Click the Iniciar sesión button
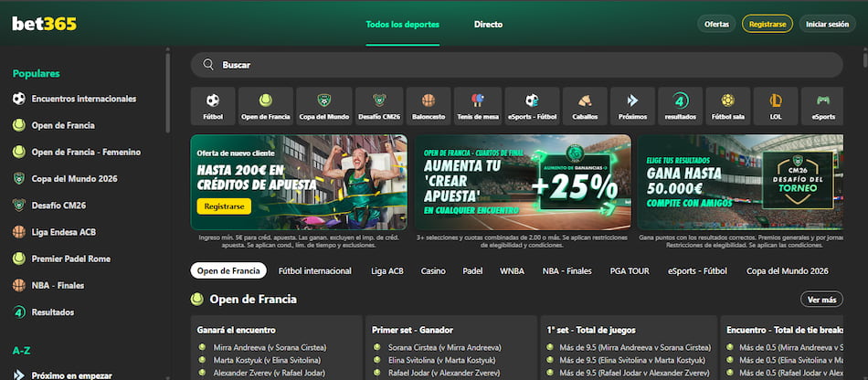 click(827, 24)
